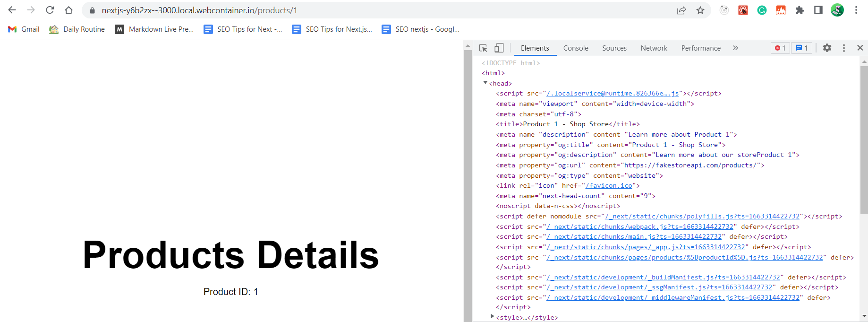
Task: Go back with the browser back arrow
Action: tap(12, 10)
